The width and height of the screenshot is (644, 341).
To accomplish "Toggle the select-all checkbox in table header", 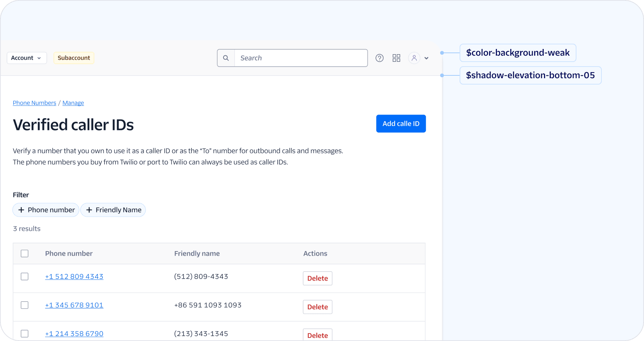I will [25, 254].
